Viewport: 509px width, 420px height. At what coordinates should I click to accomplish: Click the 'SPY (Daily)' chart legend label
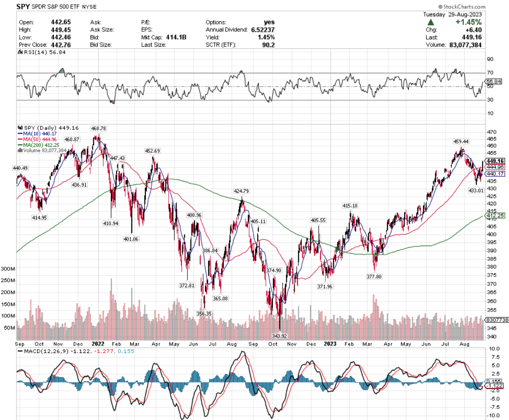coord(40,128)
